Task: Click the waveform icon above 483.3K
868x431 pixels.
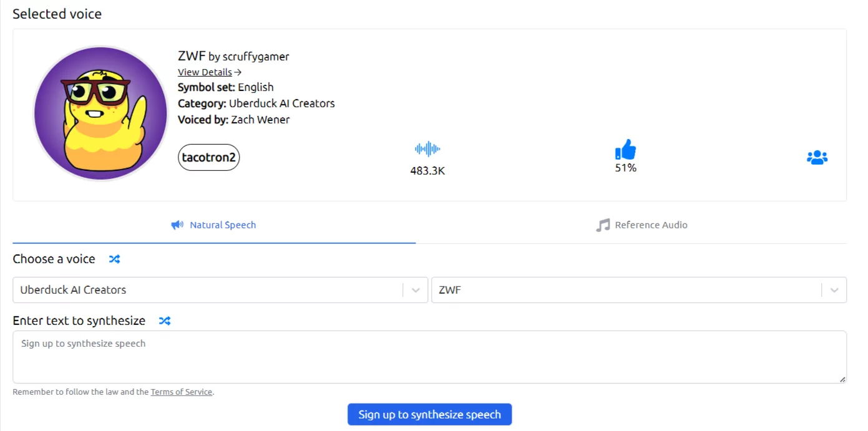Action: click(427, 149)
